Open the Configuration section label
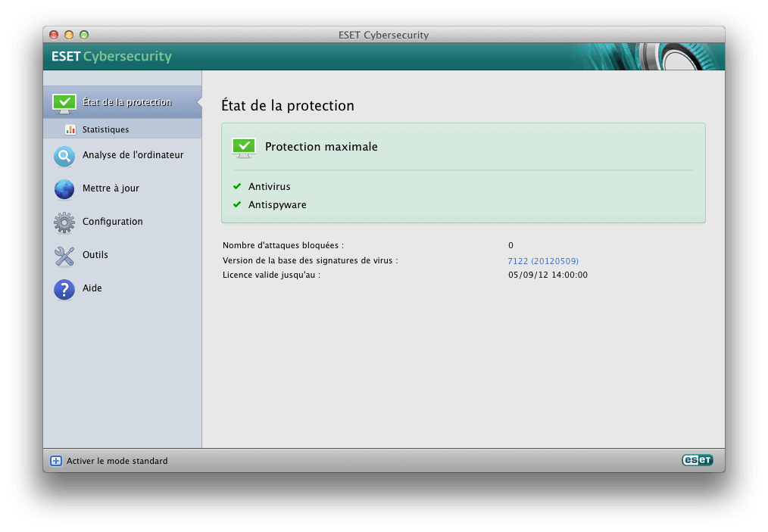Image resolution: width=768 pixels, height=532 pixels. tap(112, 222)
